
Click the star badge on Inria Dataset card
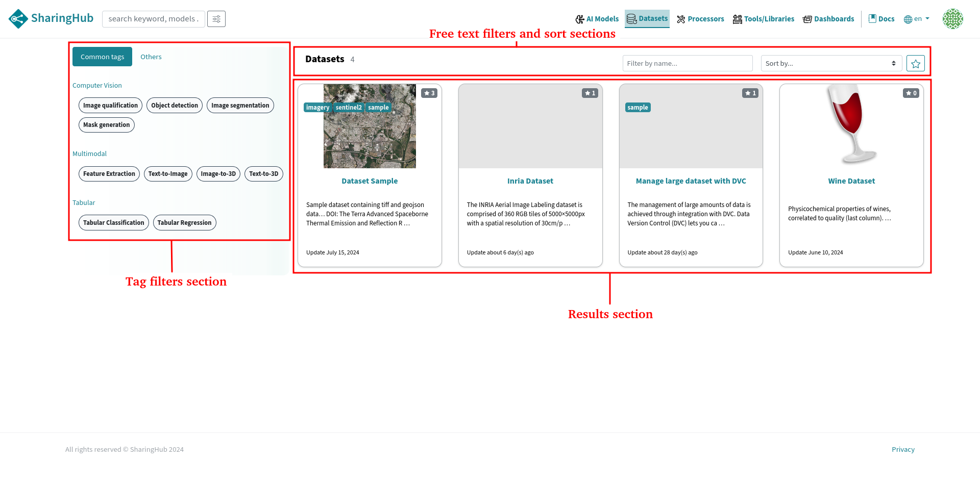pyautogui.click(x=590, y=93)
